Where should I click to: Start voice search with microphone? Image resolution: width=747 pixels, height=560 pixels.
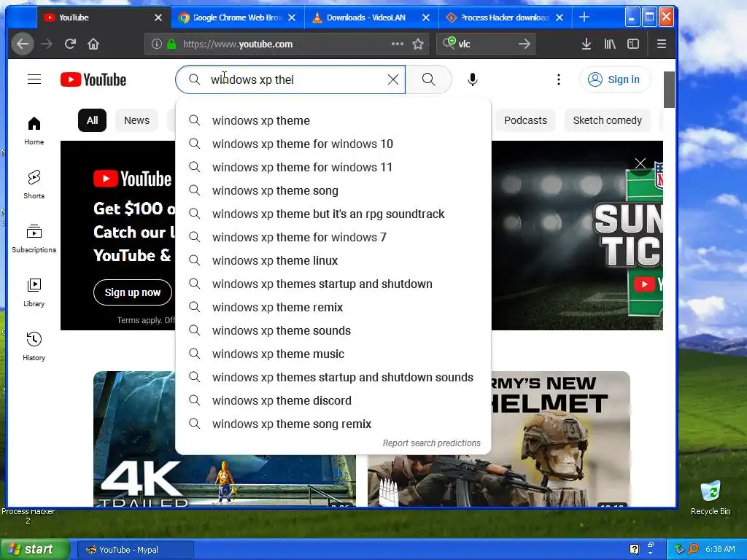472,79
